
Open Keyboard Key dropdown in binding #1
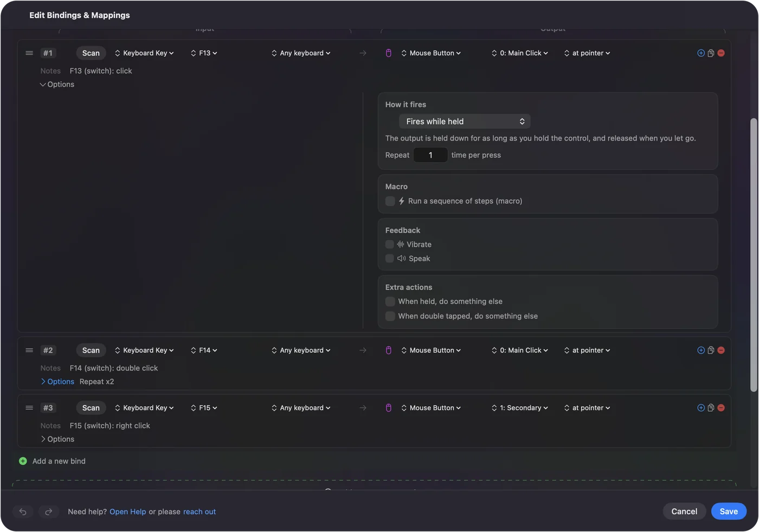coord(144,53)
